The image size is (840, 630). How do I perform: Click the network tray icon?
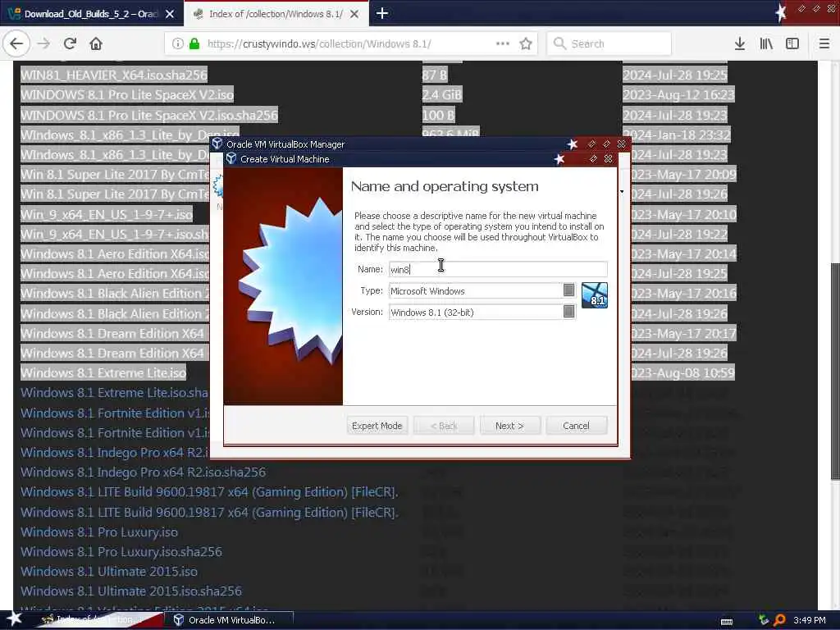click(x=764, y=620)
